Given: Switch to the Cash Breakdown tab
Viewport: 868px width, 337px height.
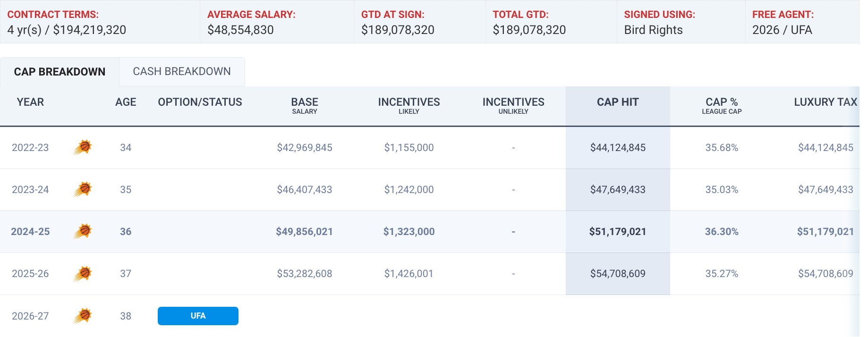Looking at the screenshot, I should click(x=182, y=71).
